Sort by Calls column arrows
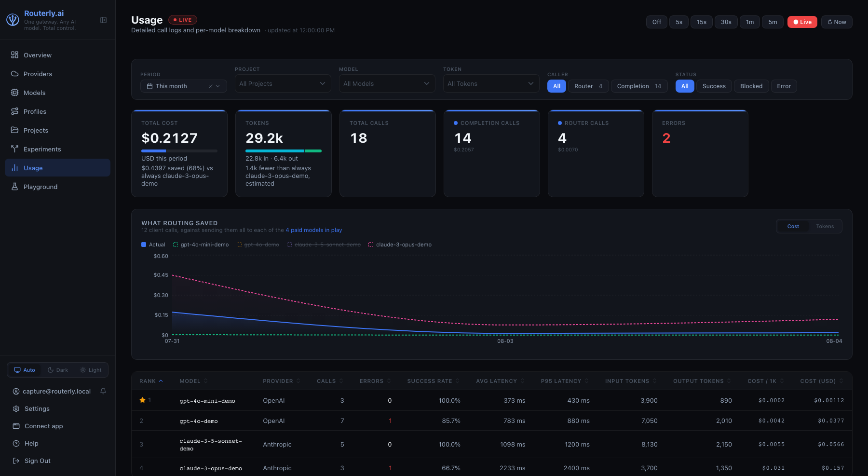 [x=341, y=381]
